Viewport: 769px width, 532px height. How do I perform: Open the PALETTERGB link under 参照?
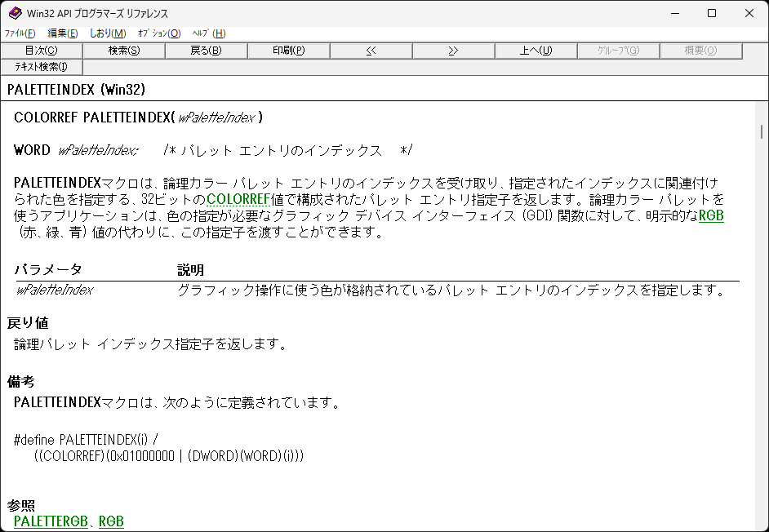(x=51, y=521)
